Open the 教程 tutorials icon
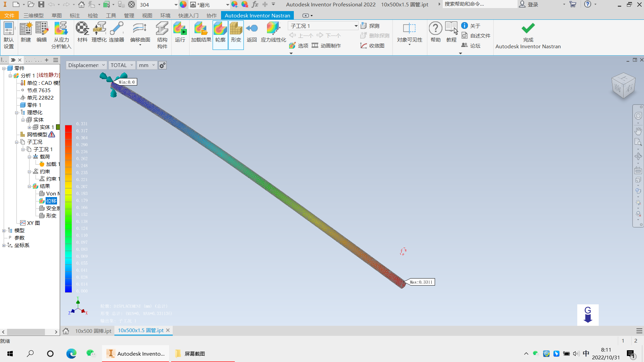The height and width of the screenshot is (362, 644). 451,32
